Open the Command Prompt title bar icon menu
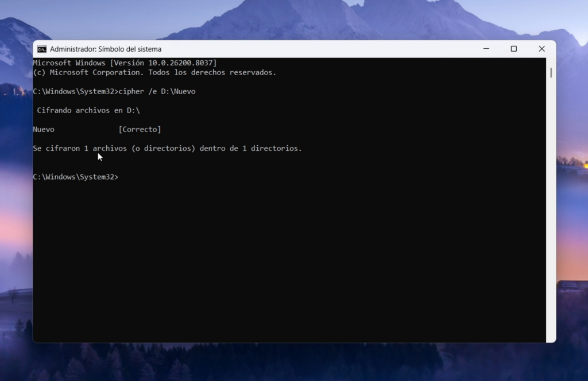Screen dimensions: 588x381 (42, 49)
